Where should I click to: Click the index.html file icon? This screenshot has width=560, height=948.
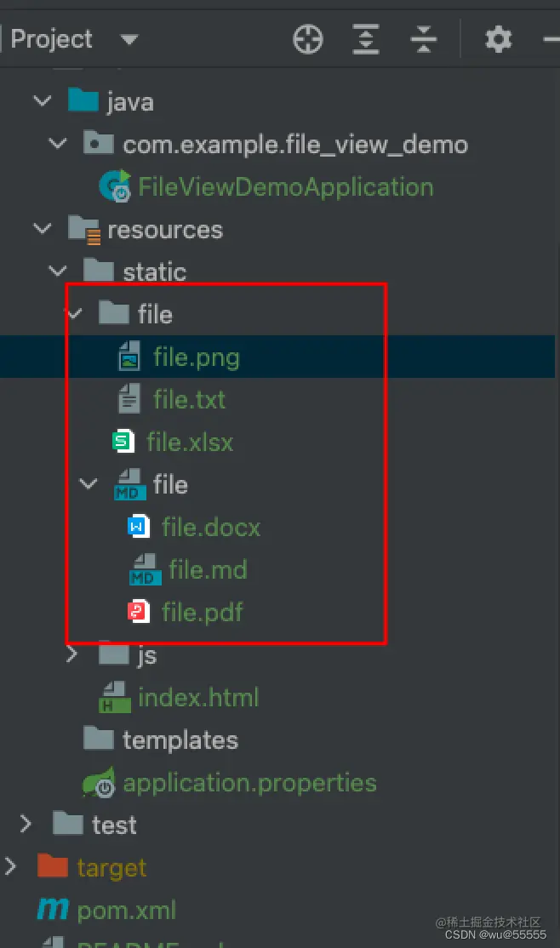[115, 697]
